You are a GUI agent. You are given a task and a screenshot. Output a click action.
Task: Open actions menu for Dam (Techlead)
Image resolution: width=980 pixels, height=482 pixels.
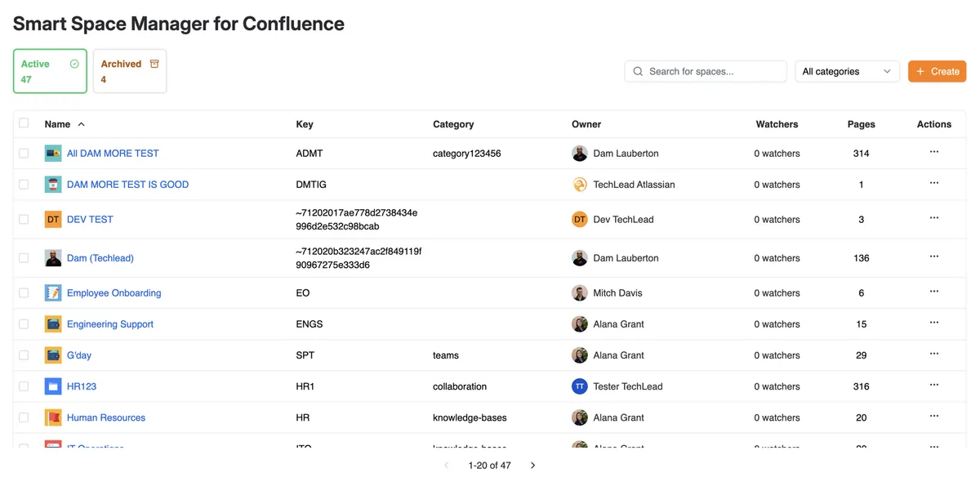934,257
